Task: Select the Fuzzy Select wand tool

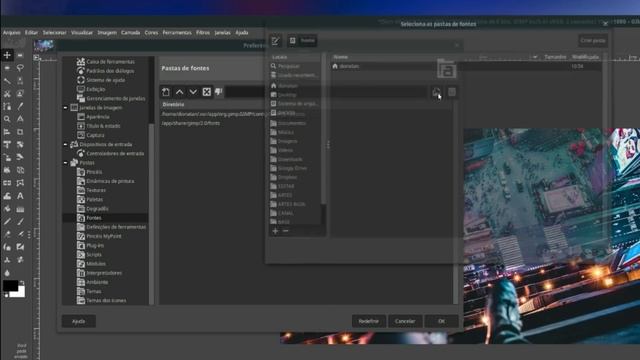Action: [x=7, y=81]
